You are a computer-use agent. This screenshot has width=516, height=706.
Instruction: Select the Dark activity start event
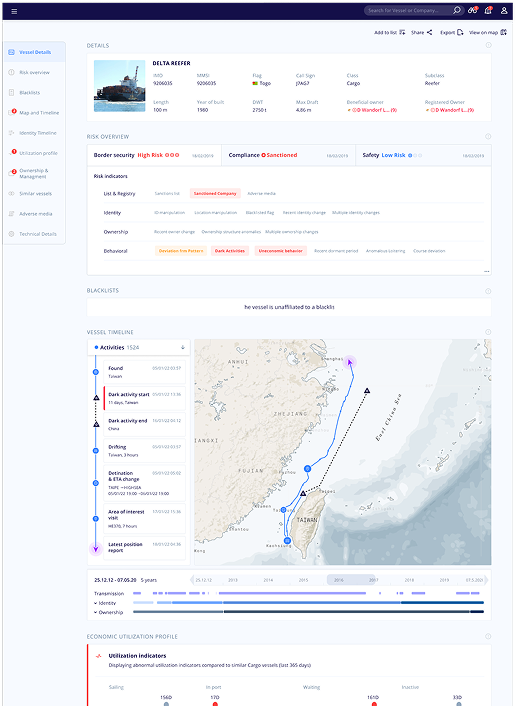(x=145, y=398)
